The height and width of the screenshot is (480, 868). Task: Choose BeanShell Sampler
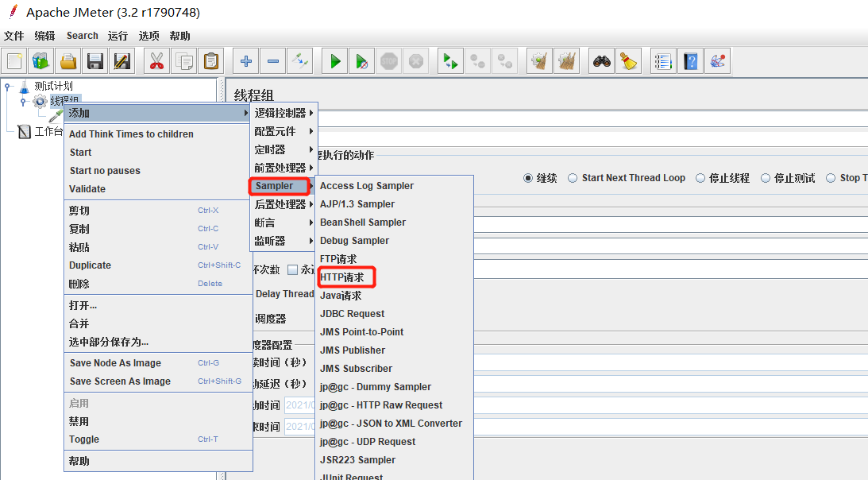pyautogui.click(x=394, y=223)
